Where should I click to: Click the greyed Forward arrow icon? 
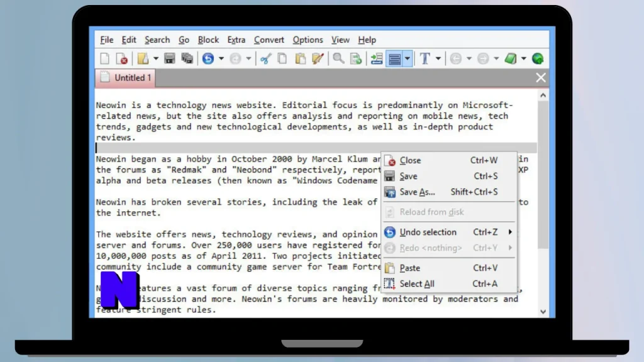click(483, 58)
